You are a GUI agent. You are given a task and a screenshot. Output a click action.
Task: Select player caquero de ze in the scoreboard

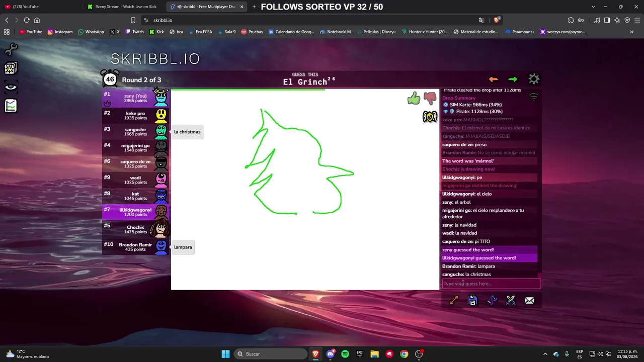coord(136,163)
